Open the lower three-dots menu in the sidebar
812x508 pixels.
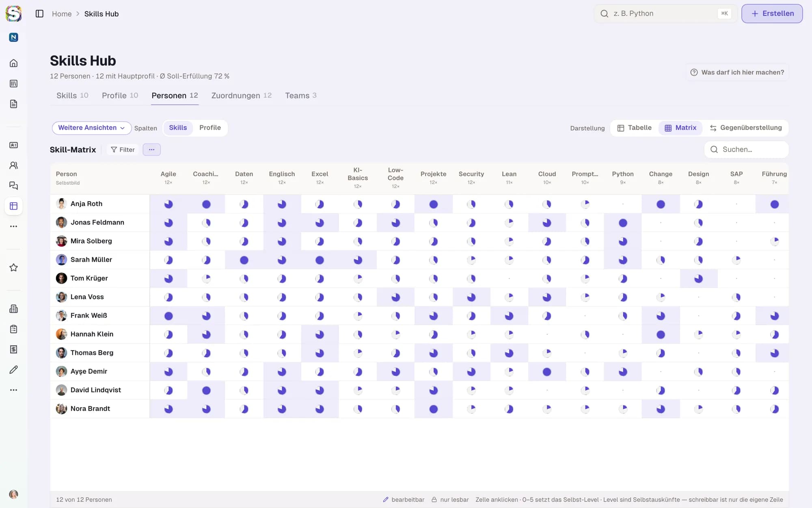tap(13, 390)
